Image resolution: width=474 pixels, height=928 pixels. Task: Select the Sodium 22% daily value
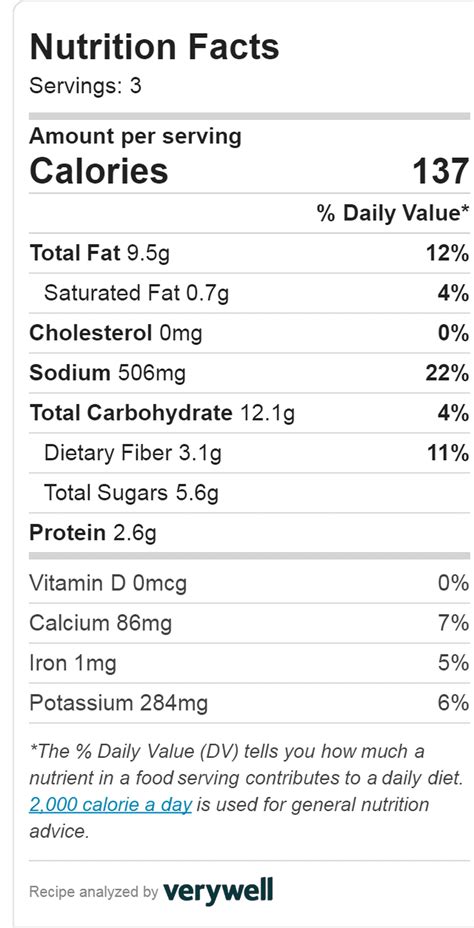[447, 373]
